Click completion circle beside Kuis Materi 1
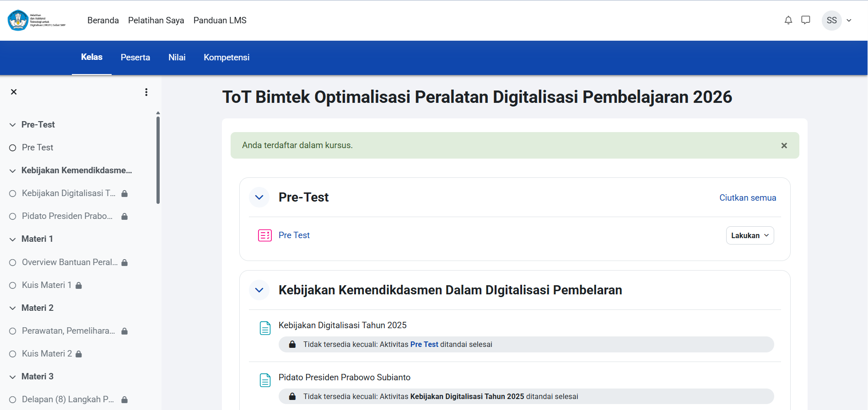The image size is (868, 410). [13, 285]
